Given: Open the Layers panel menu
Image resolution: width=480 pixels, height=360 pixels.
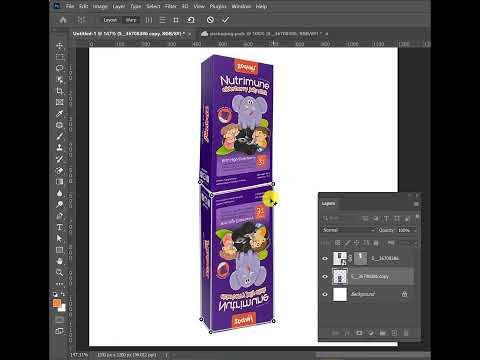Looking at the screenshot, I should [416, 204].
